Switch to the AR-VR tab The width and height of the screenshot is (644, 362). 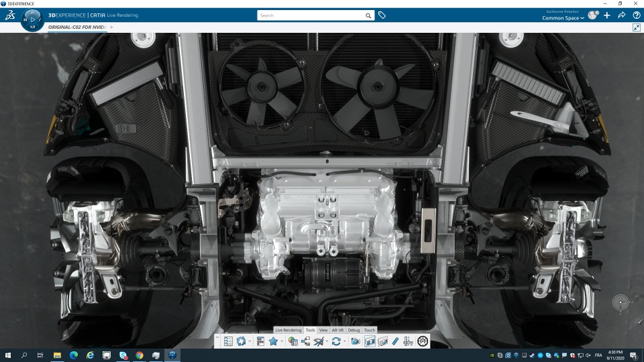pos(337,330)
